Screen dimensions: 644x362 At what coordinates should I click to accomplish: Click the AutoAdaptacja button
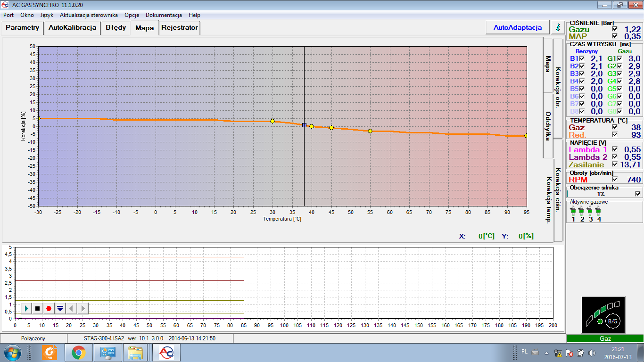tap(518, 27)
